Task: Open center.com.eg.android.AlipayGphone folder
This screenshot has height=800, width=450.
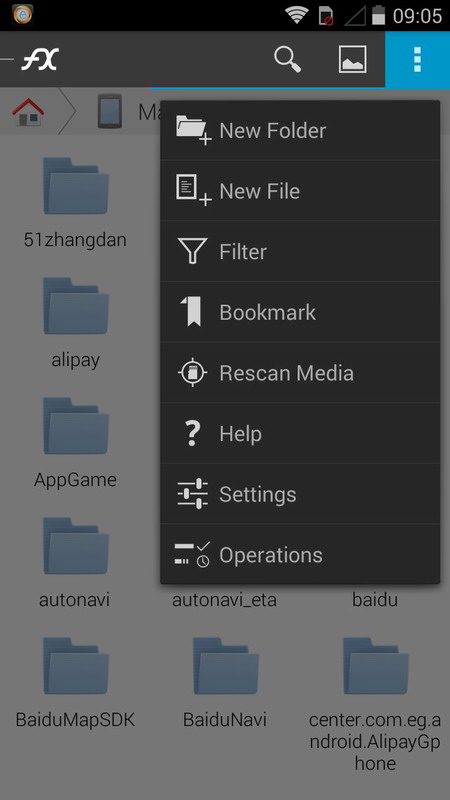Action: point(375,704)
